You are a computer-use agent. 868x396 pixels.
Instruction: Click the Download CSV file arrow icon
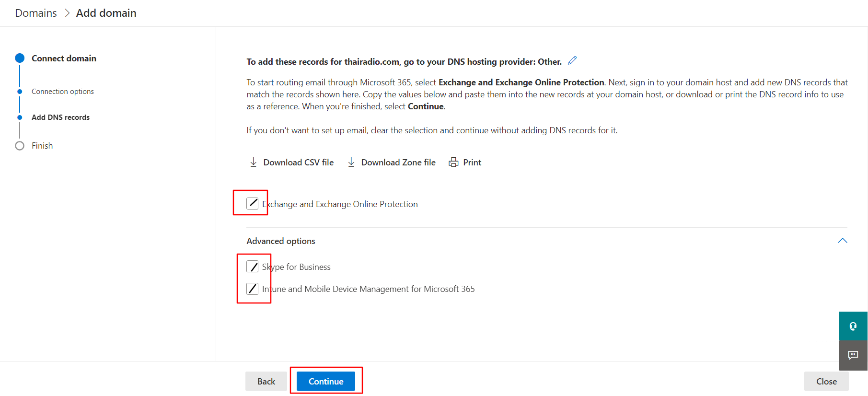pos(254,163)
